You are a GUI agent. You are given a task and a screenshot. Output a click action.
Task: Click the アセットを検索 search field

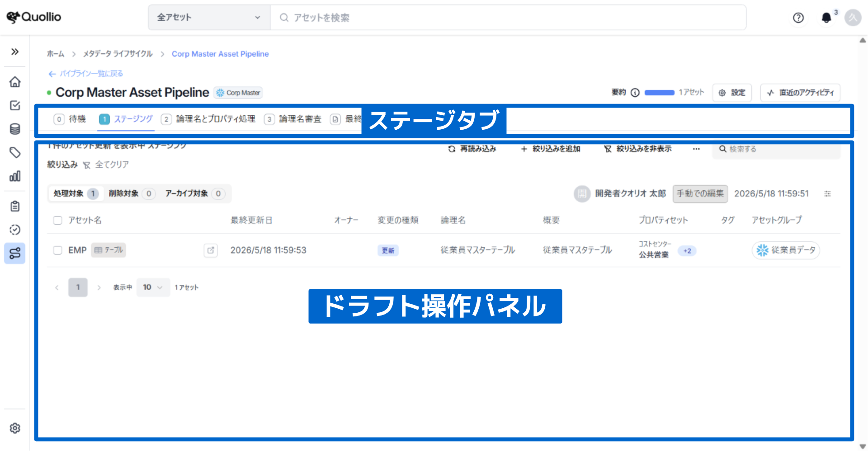pos(508,18)
